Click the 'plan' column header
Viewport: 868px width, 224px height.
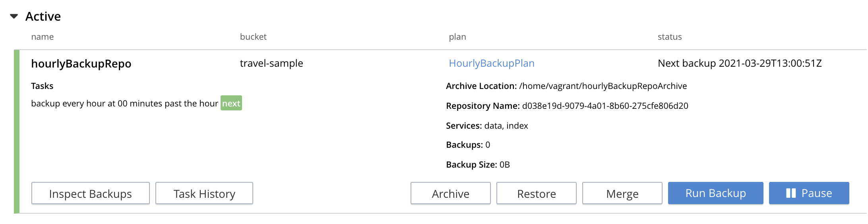(x=457, y=37)
